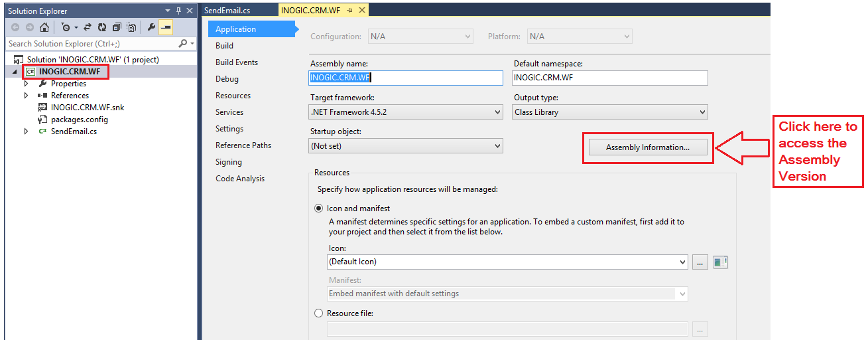
Task: Open search options dropdown in Solution Explorer search
Action: click(x=192, y=43)
